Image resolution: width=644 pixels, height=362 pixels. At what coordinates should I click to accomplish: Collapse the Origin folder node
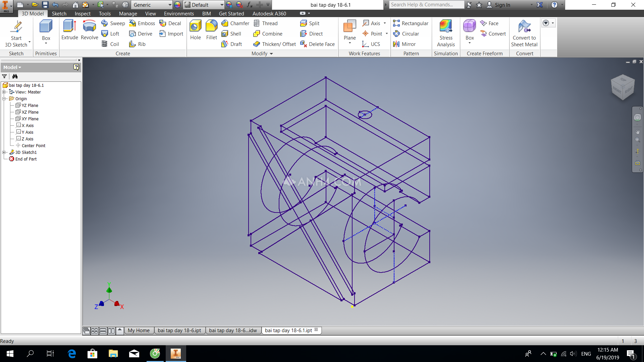coord(4,99)
